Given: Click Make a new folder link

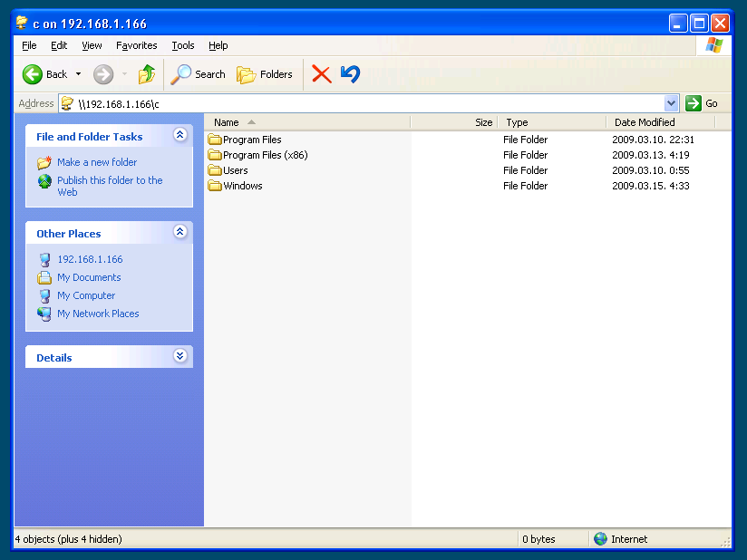Looking at the screenshot, I should 97,162.
